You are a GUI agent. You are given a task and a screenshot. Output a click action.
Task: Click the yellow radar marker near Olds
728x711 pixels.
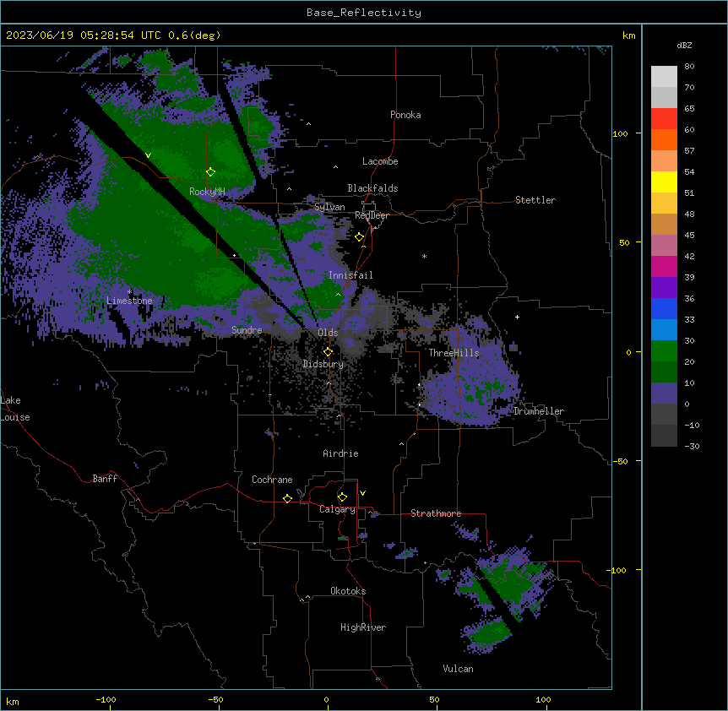pyautogui.click(x=328, y=351)
